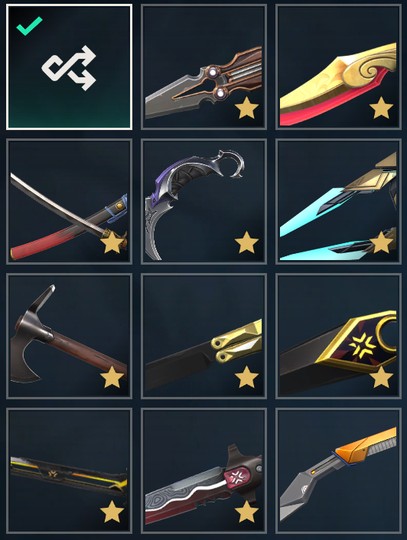
Task: Choose the black sword with yellow stripe
Action: click(x=69, y=471)
